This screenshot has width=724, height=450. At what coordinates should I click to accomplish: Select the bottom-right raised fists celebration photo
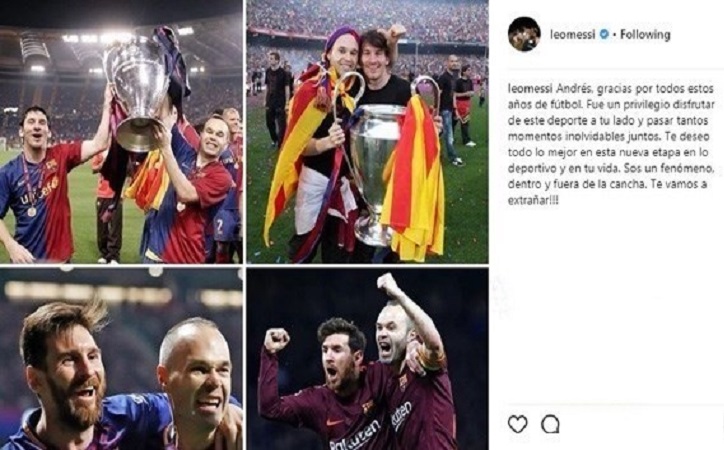tap(368, 359)
